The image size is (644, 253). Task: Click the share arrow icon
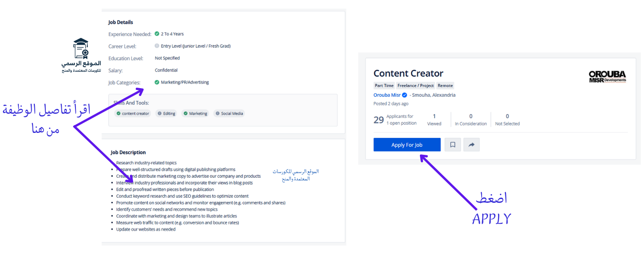coord(472,145)
